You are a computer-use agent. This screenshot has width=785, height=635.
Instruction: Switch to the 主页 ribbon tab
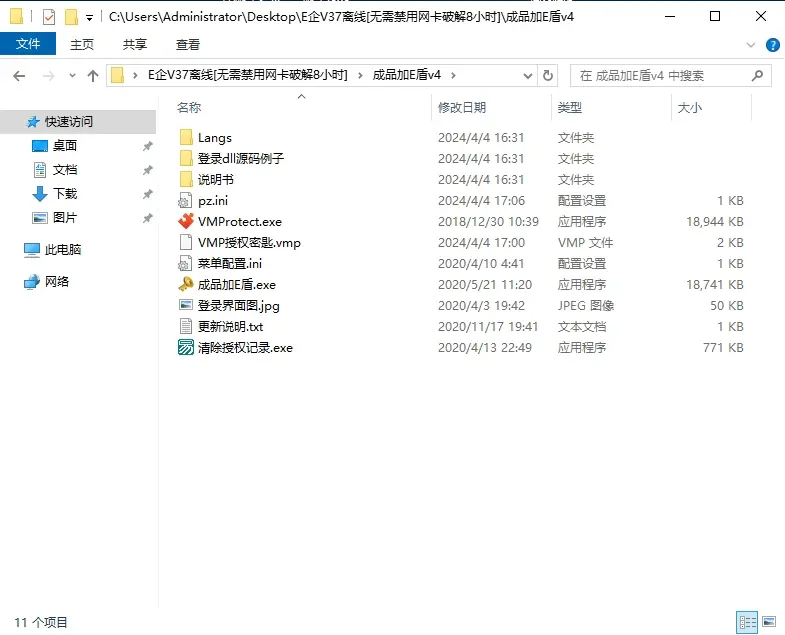[x=82, y=44]
